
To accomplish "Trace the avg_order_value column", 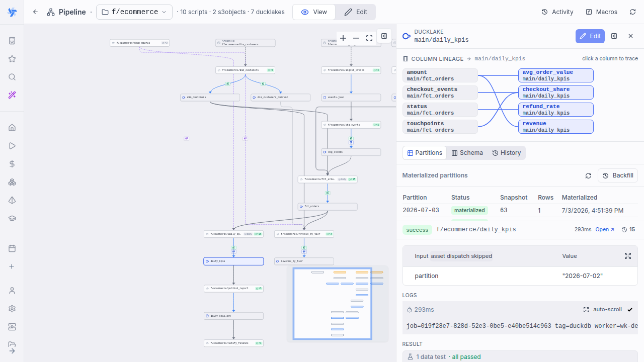I will coord(556,75).
